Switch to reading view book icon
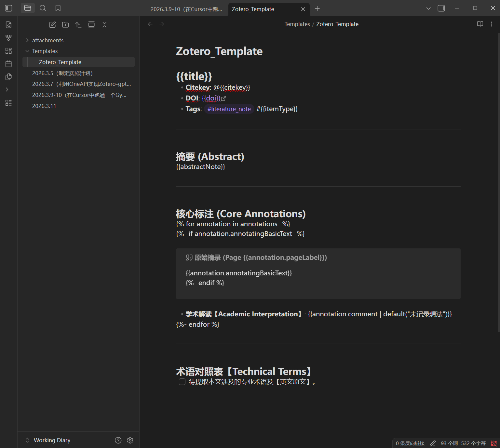 [480, 24]
